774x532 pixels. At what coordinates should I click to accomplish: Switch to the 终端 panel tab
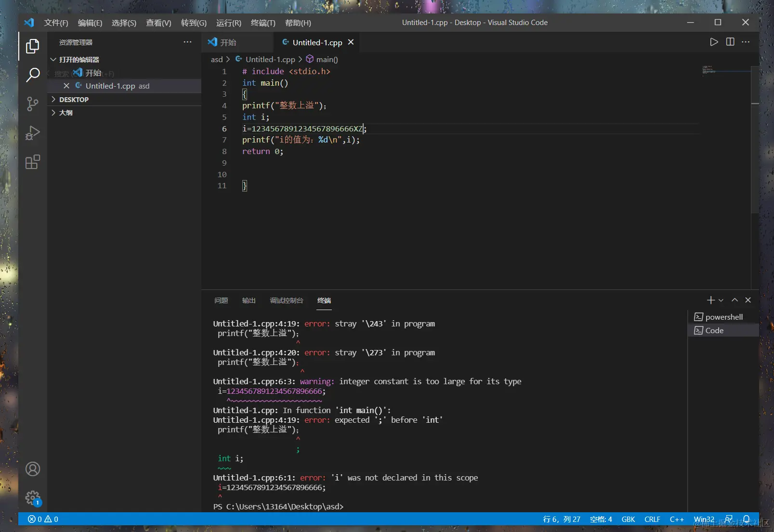[x=324, y=300]
